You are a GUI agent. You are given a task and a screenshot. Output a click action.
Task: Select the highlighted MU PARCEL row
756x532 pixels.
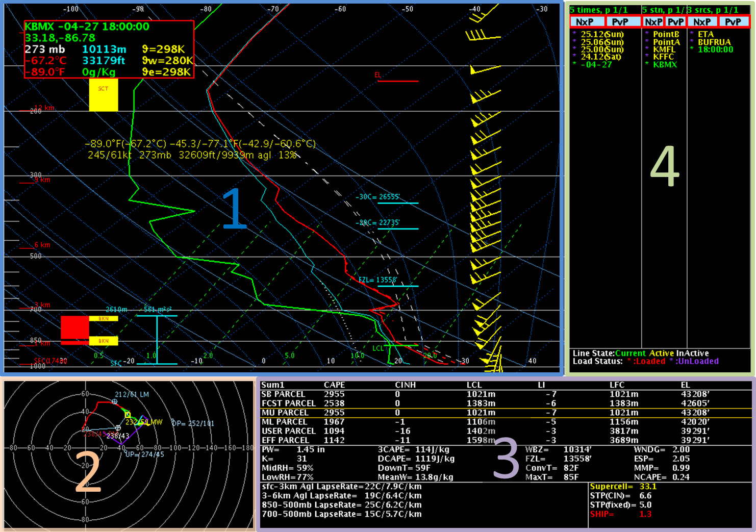tap(506, 413)
